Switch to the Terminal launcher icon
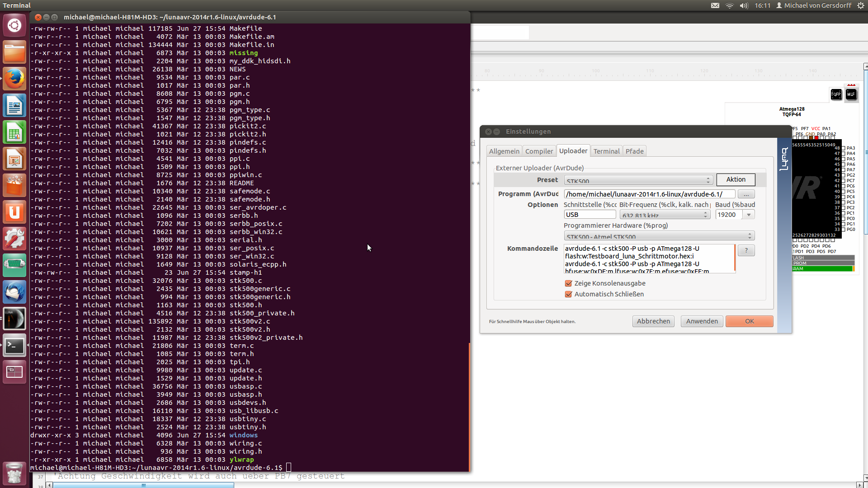Image resolution: width=868 pixels, height=488 pixels. (14, 346)
